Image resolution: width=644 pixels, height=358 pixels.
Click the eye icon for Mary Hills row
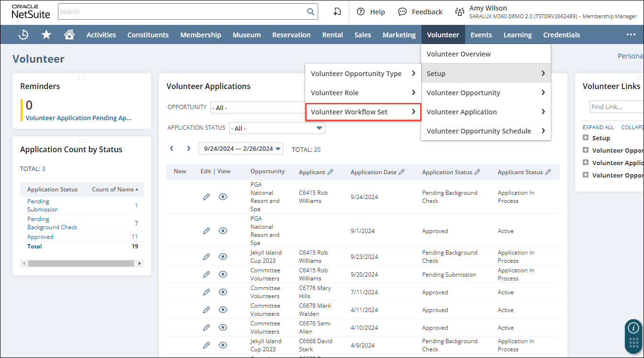coord(222,292)
